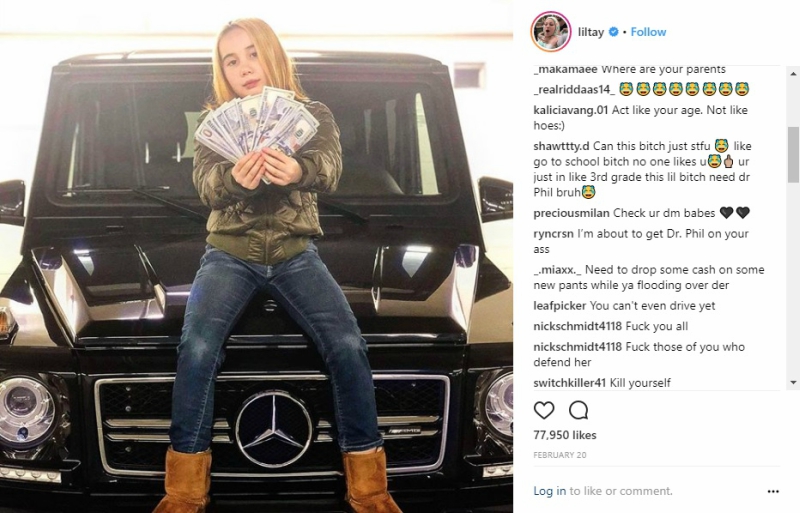This screenshot has width=800, height=513.
Task: Click the blue verified badge
Action: tap(614, 32)
